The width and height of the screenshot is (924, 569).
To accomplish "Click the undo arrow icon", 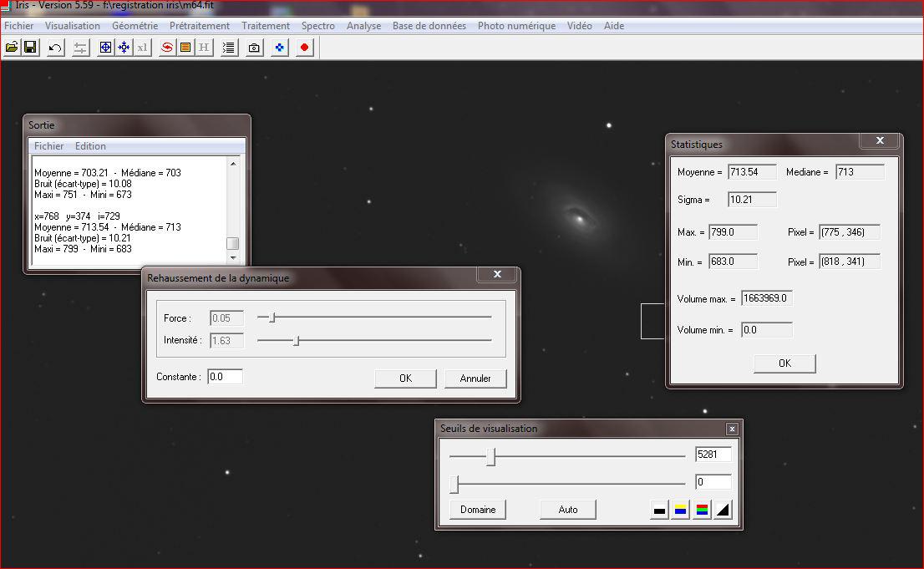I will click(55, 48).
